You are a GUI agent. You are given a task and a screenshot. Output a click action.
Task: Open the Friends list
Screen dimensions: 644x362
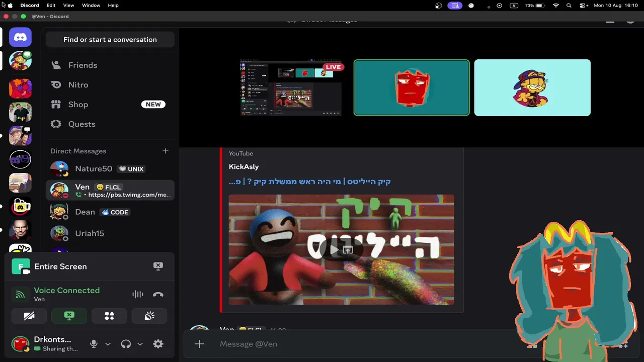pyautogui.click(x=110, y=65)
